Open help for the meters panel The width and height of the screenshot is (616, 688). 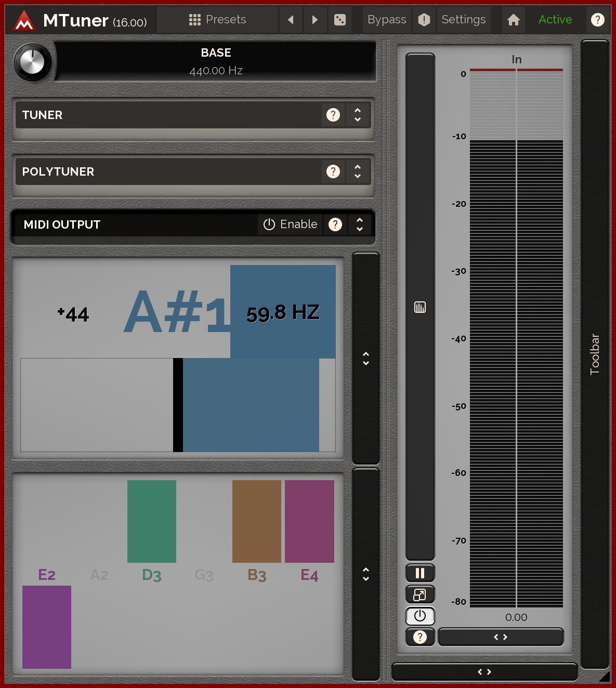tap(420, 637)
